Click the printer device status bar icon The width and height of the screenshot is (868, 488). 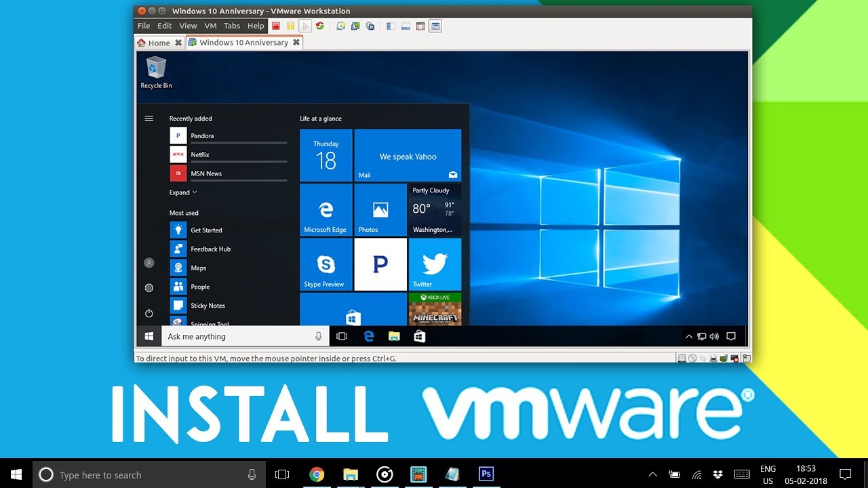tap(713, 358)
